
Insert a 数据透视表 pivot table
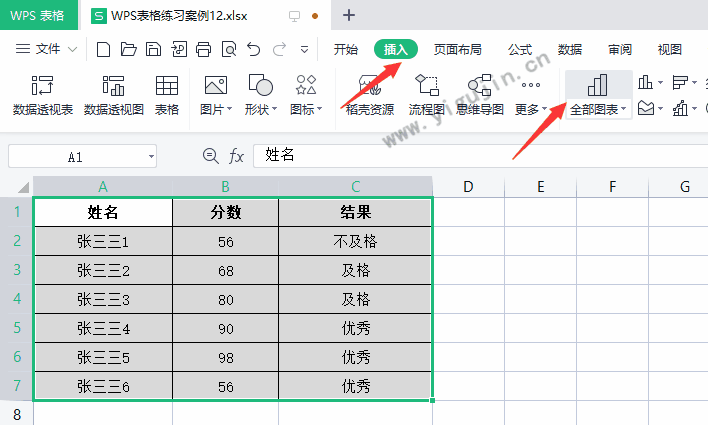click(43, 95)
